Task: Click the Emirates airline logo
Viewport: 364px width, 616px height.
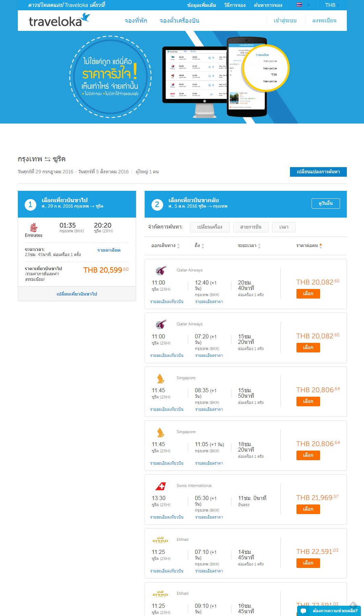Action: click(x=34, y=227)
